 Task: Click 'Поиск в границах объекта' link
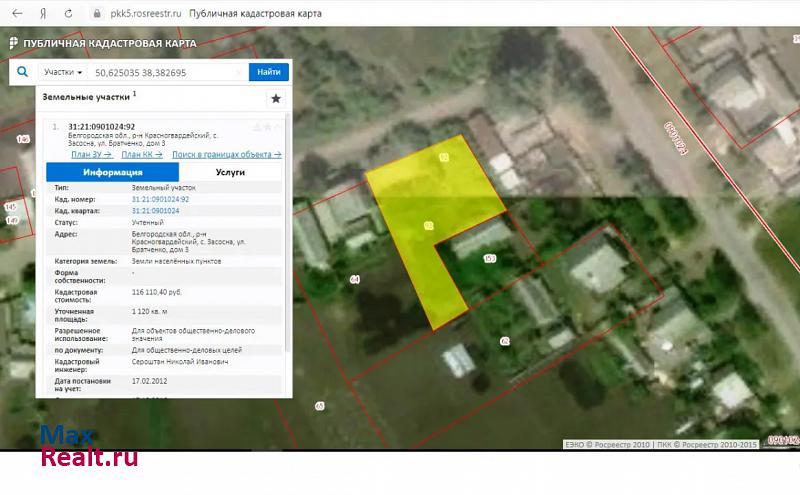coord(226,155)
